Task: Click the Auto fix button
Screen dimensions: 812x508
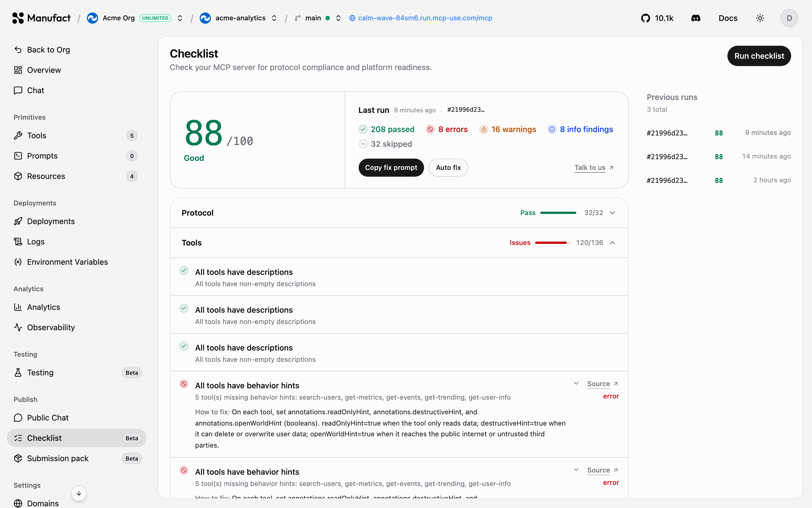Action: [x=448, y=168]
